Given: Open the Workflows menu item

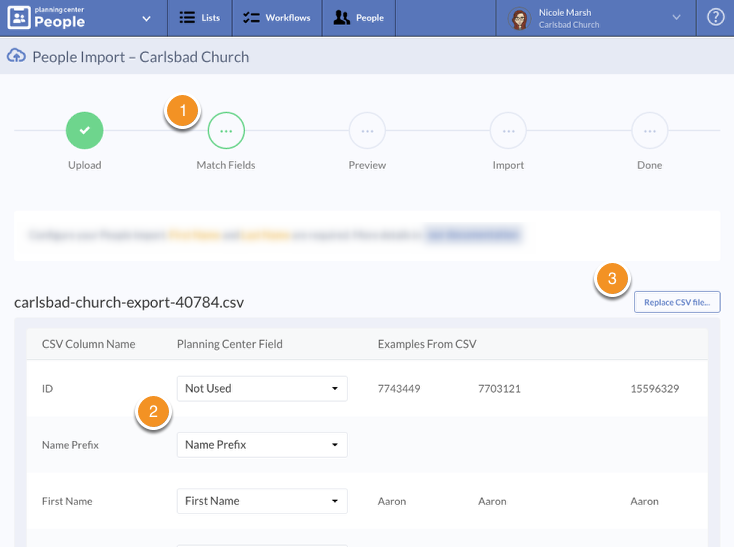Looking at the screenshot, I should 277,18.
